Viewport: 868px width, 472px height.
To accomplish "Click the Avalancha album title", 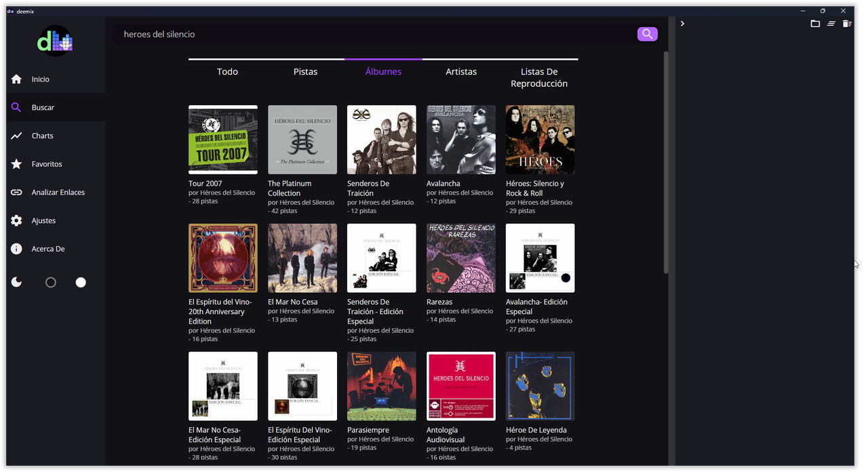I will point(443,184).
